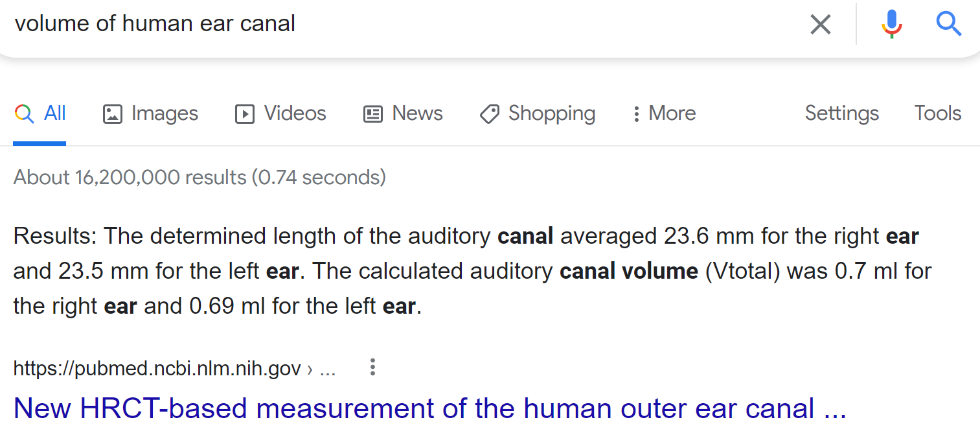Screen dimensions: 980x433
Task: Select the All results tab label
Action: tap(55, 113)
